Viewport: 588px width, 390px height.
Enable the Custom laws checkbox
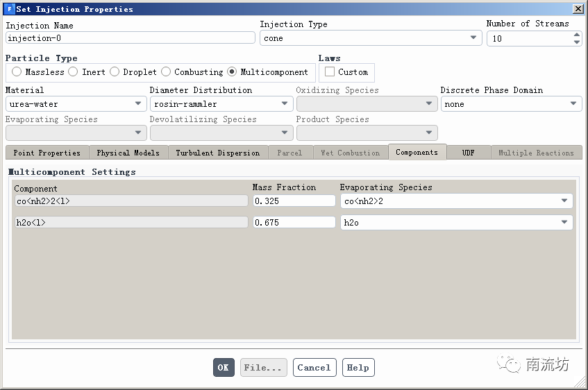(x=330, y=72)
